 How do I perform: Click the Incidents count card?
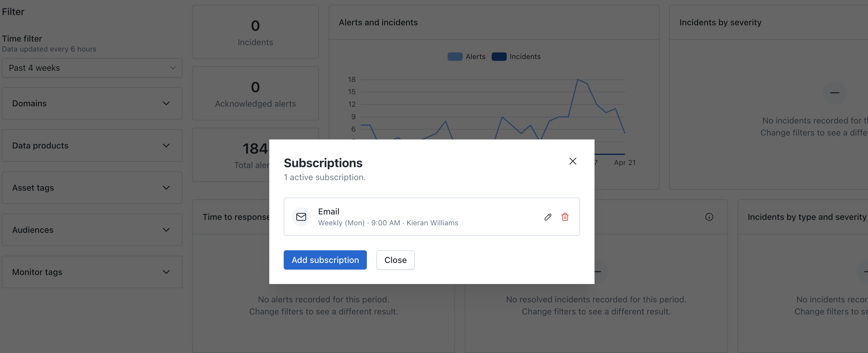pos(255,32)
